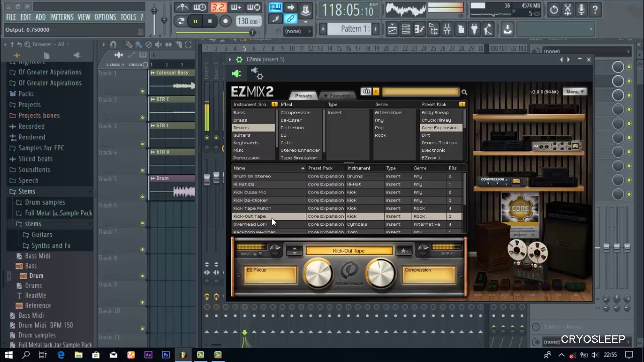Click the EQ Focus knob
Viewport: 644px width, 362px height.
coord(318,274)
